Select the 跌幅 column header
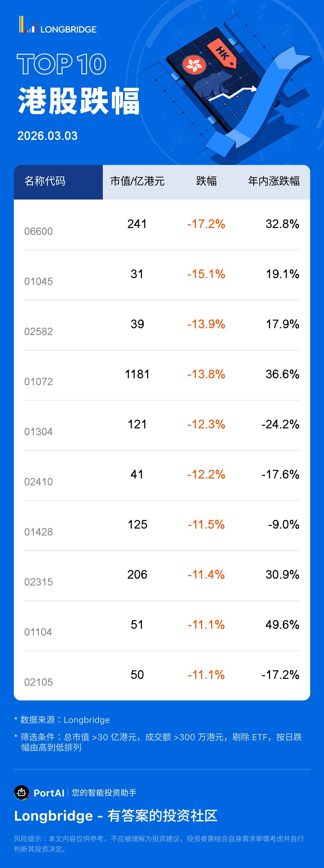324x868 pixels. pyautogui.click(x=206, y=181)
